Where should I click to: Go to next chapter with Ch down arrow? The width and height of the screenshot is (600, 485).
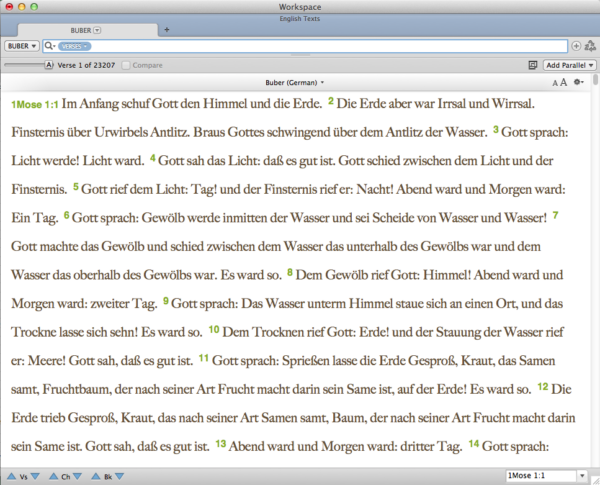(x=77, y=476)
